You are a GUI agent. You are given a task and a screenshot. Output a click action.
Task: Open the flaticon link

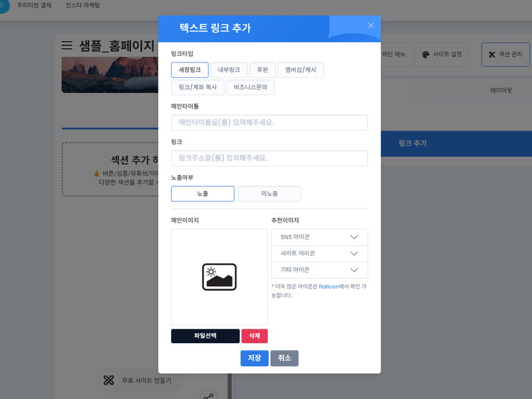tap(330, 286)
